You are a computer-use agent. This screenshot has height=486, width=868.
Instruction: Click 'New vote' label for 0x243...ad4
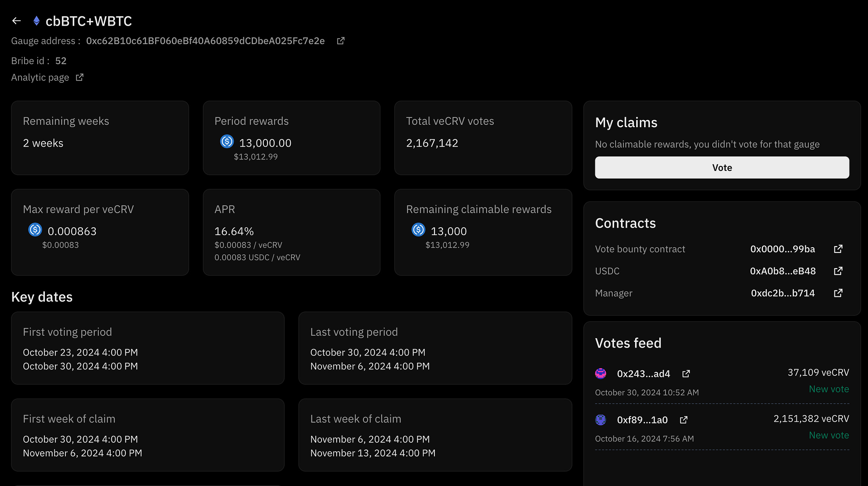829,389
